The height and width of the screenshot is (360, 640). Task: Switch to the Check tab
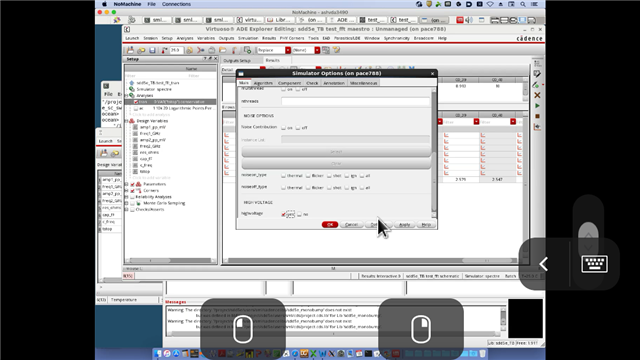click(312, 83)
